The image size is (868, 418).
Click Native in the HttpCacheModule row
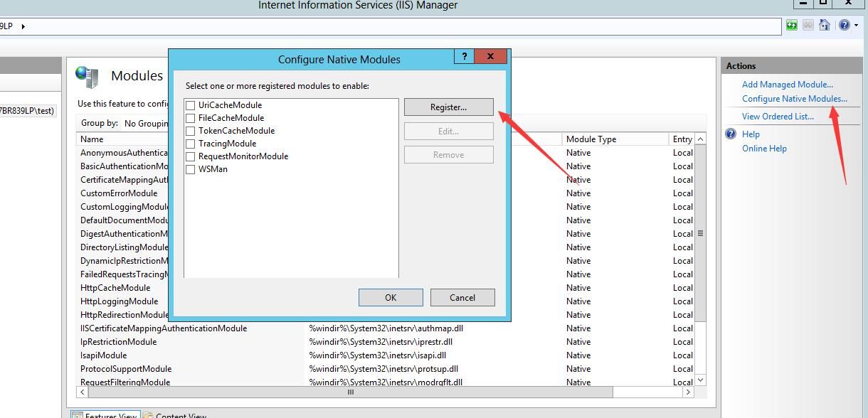tap(578, 288)
